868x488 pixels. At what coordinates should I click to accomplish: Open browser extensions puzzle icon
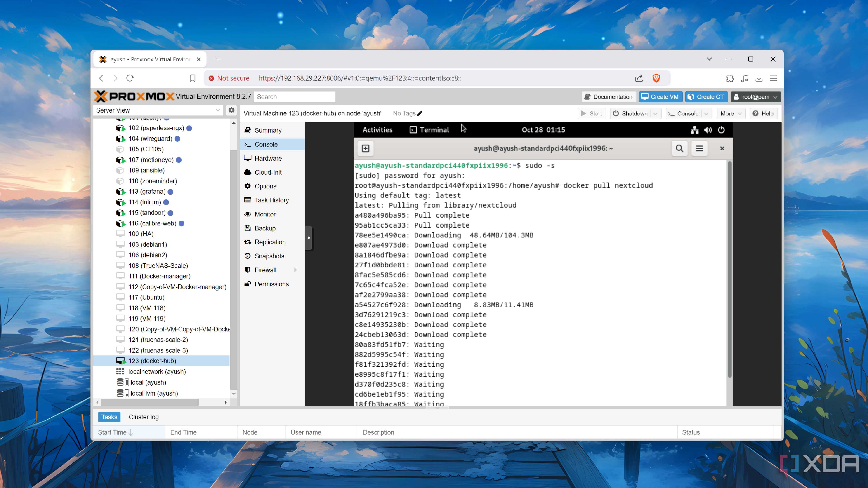tap(730, 78)
